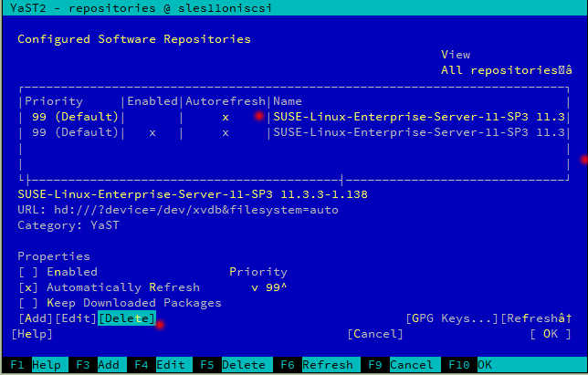Toggle the Enabled checkbox under Properties
The width and height of the screenshot is (588, 375).
pyautogui.click(x=28, y=272)
